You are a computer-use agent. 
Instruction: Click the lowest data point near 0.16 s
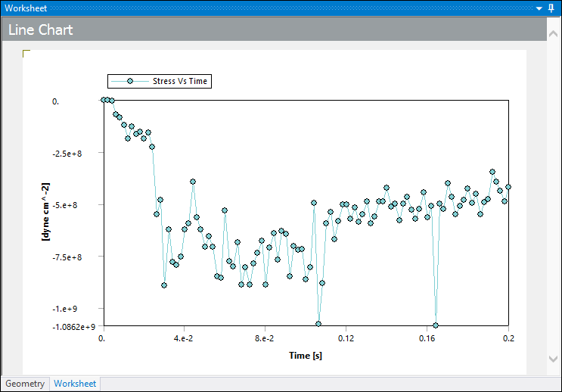tap(436, 325)
